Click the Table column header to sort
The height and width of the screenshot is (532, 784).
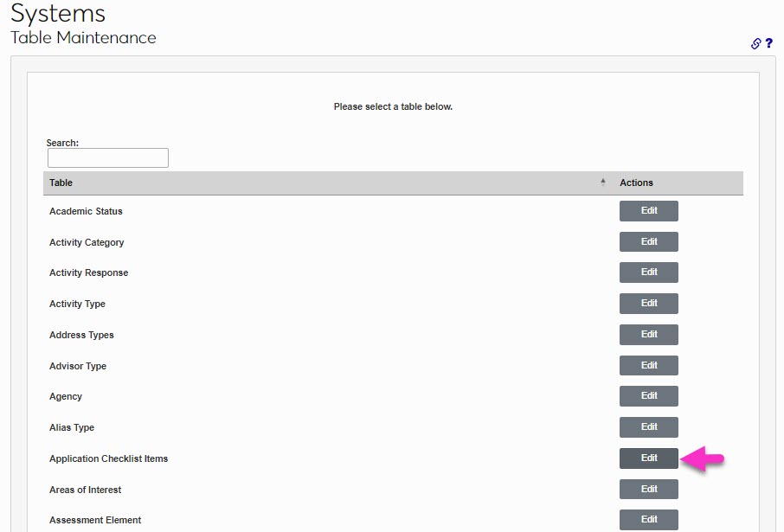(61, 183)
